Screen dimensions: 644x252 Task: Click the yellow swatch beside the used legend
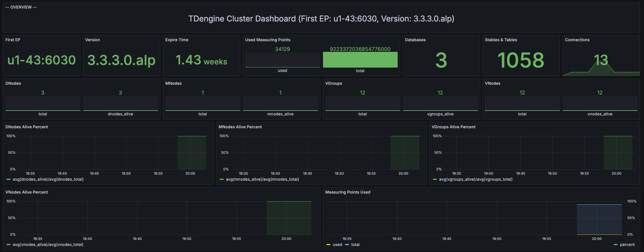tap(328, 245)
